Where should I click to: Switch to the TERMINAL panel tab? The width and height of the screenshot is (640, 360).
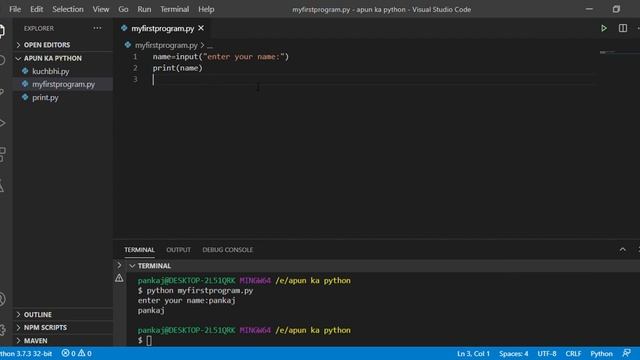139,250
